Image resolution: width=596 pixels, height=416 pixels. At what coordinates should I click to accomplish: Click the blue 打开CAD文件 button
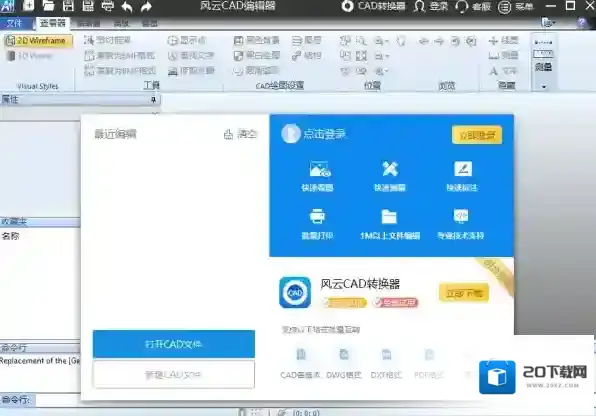[174, 344]
